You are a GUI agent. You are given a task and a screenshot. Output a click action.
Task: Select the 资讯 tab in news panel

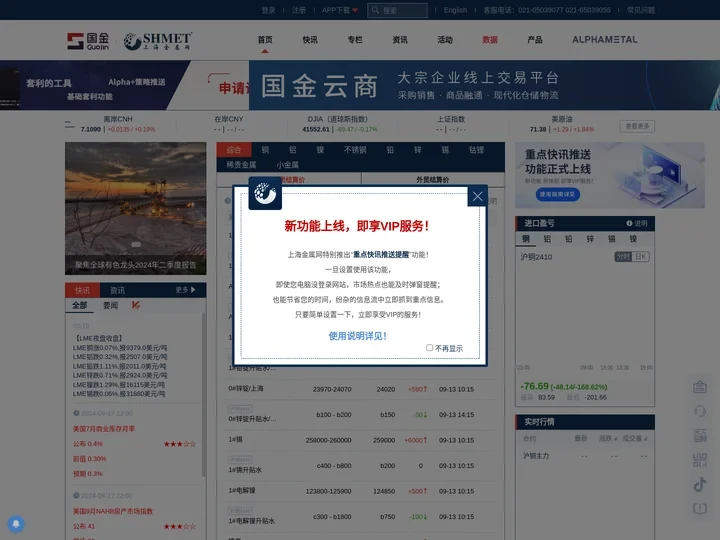click(x=117, y=290)
